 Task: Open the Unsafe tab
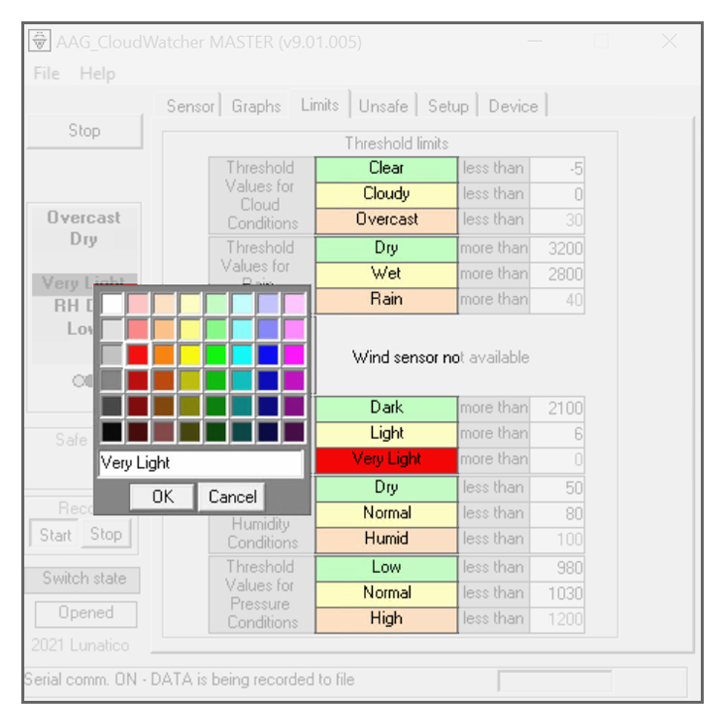coord(383,106)
